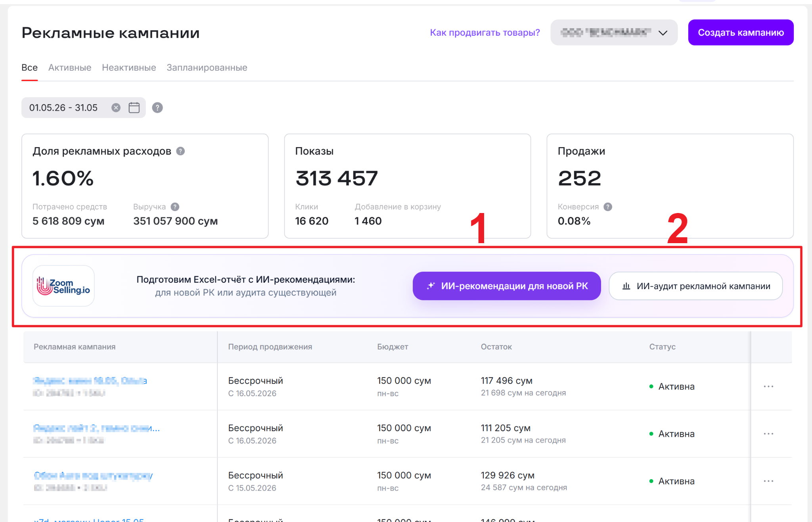Screen dimensions: 812x522
Task: Expand the seller account dropdown
Action: pyautogui.click(x=614, y=33)
